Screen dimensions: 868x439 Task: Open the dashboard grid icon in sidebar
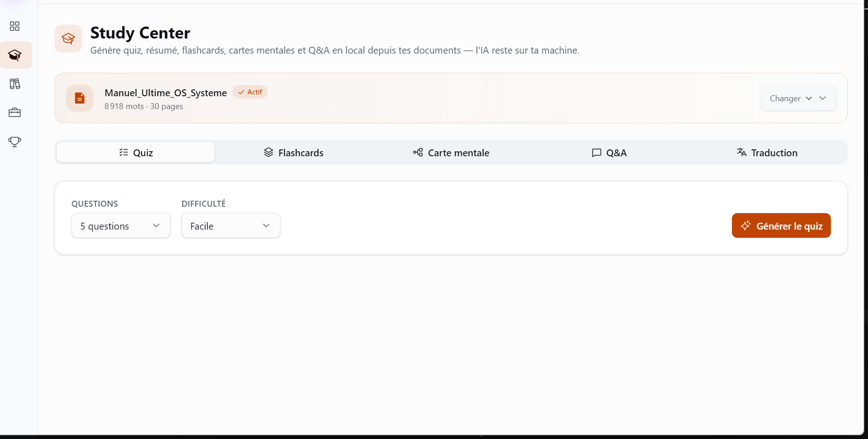(15, 26)
